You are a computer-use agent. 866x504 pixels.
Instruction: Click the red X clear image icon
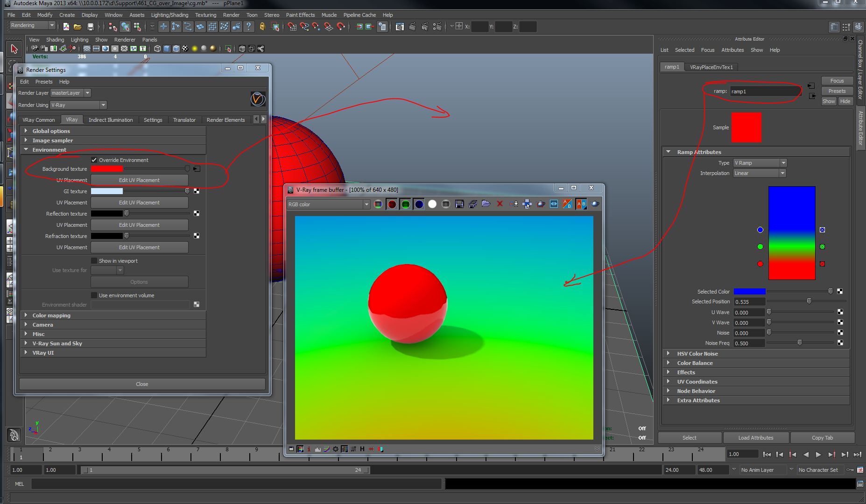coord(500,204)
